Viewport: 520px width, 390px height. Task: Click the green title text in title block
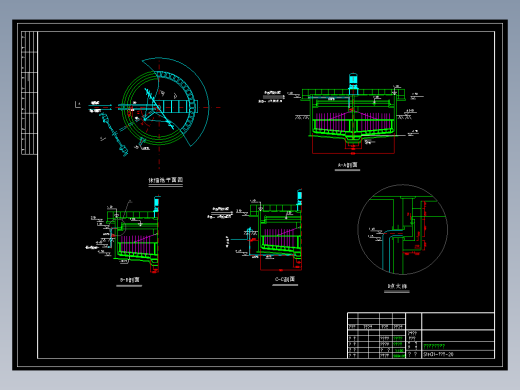(x=434, y=346)
